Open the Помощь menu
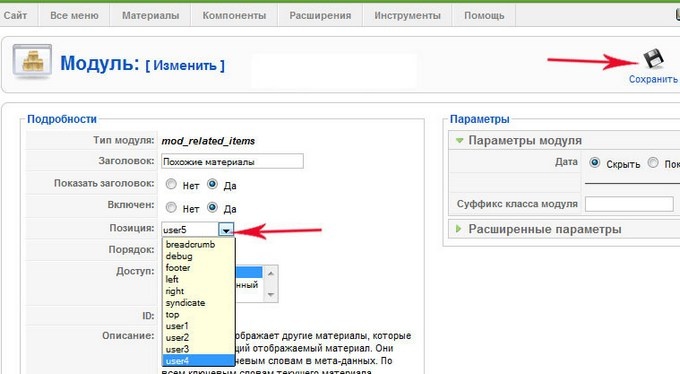Image resolution: width=680 pixels, height=374 pixels. coord(484,15)
